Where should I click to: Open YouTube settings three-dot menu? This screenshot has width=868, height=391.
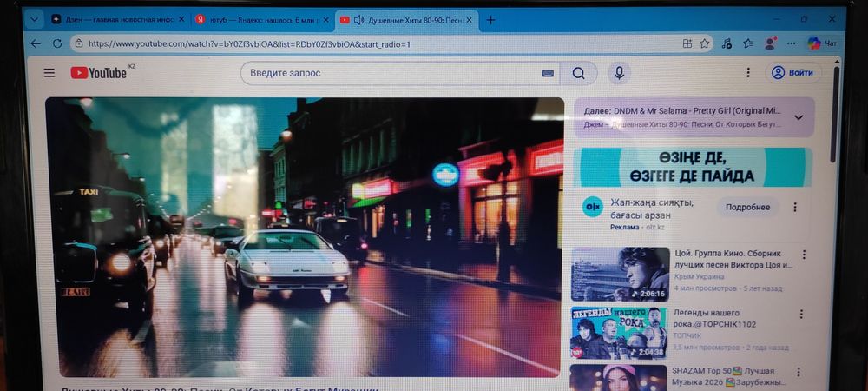748,73
